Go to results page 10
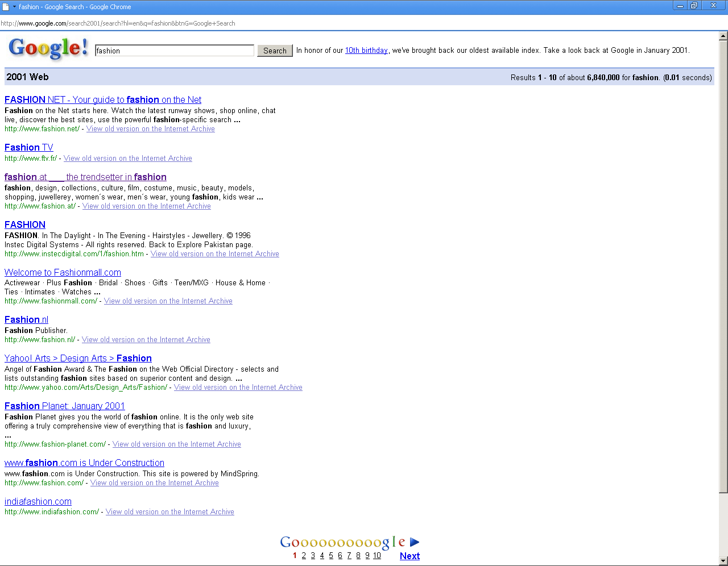This screenshot has height=566, width=728. [x=377, y=555]
